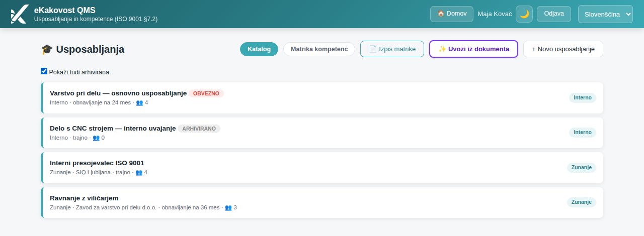
Task: Click the OBVEZNO badge
Action: 206,93
